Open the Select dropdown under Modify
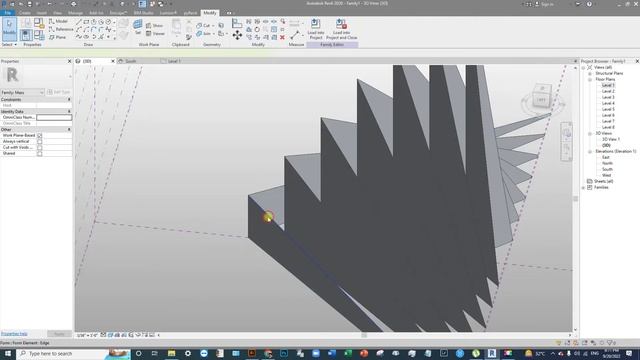640x360 pixels. point(9,44)
